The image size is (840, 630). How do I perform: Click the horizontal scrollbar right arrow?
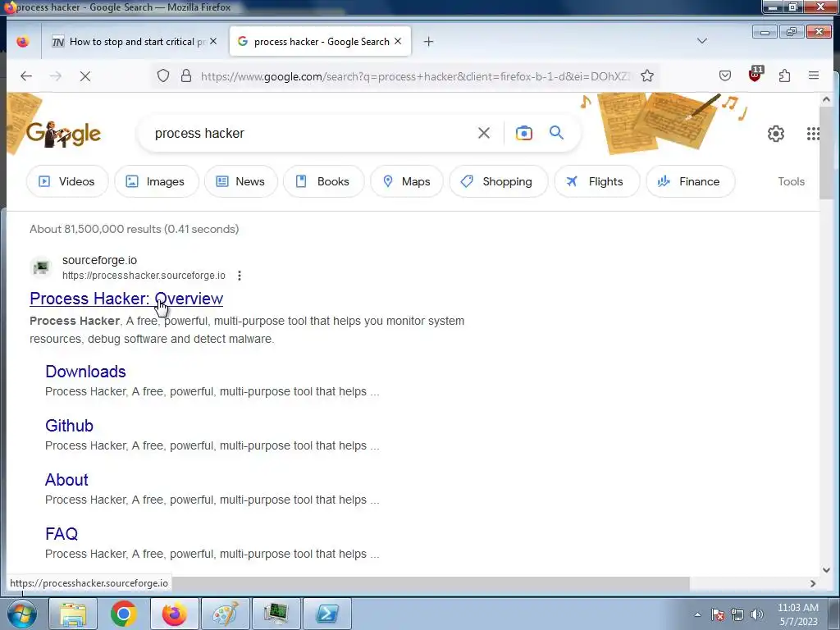(813, 583)
